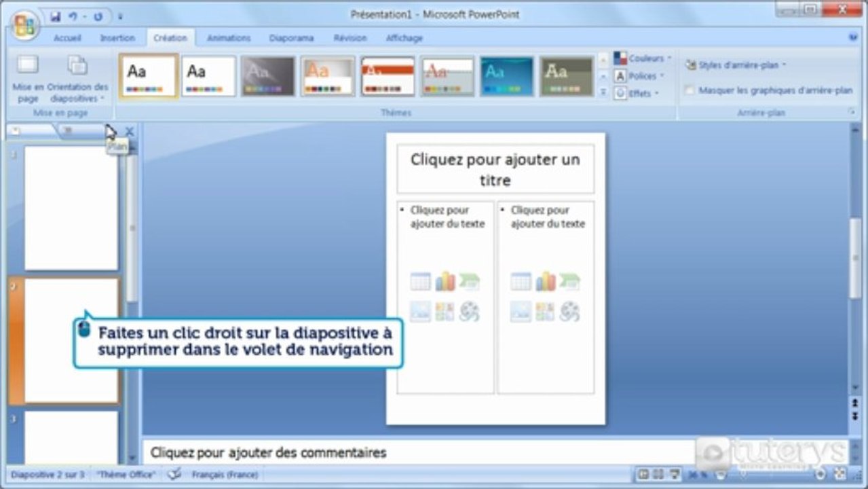
Task: Switch to the Diaporama tab
Action: pyautogui.click(x=291, y=38)
